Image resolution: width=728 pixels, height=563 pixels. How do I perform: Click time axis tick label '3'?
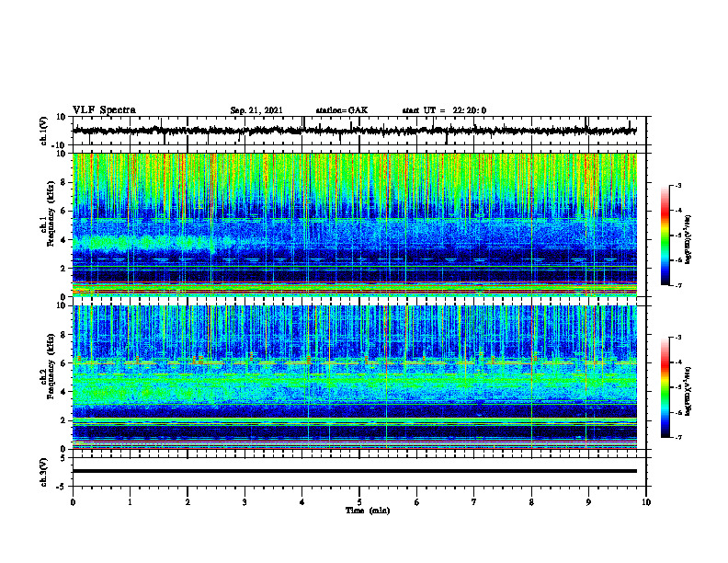click(245, 502)
